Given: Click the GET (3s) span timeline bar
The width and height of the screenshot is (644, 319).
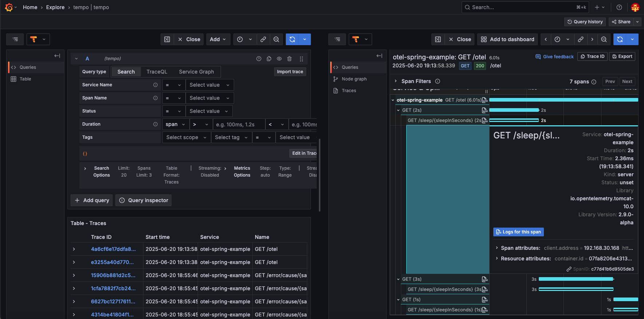Looking at the screenshot, I should pos(576,279).
